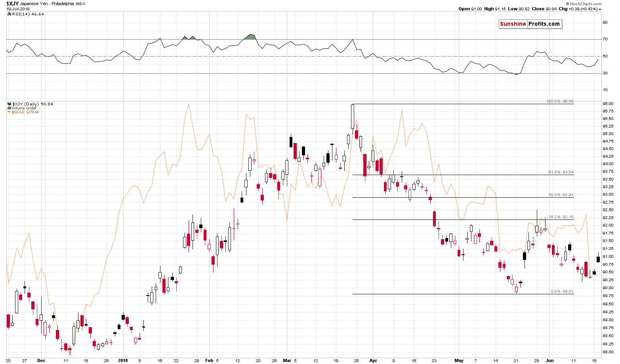Click the 2018 year marker on date axis

coord(123,361)
